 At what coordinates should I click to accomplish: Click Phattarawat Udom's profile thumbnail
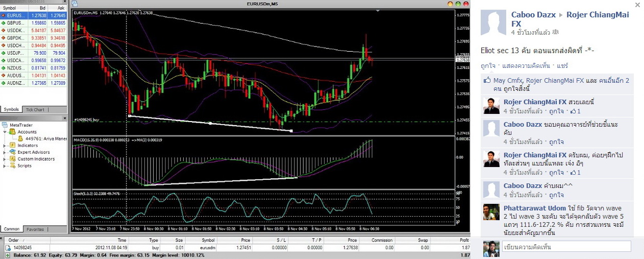tap(491, 213)
